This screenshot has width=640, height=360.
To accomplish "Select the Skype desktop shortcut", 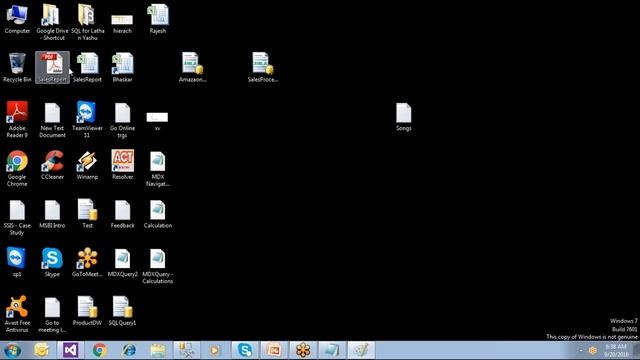I will [x=52, y=262].
